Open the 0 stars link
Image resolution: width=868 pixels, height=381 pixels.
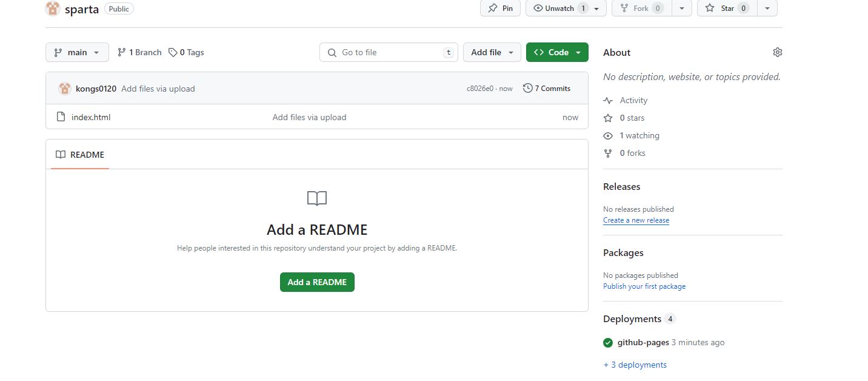[632, 118]
